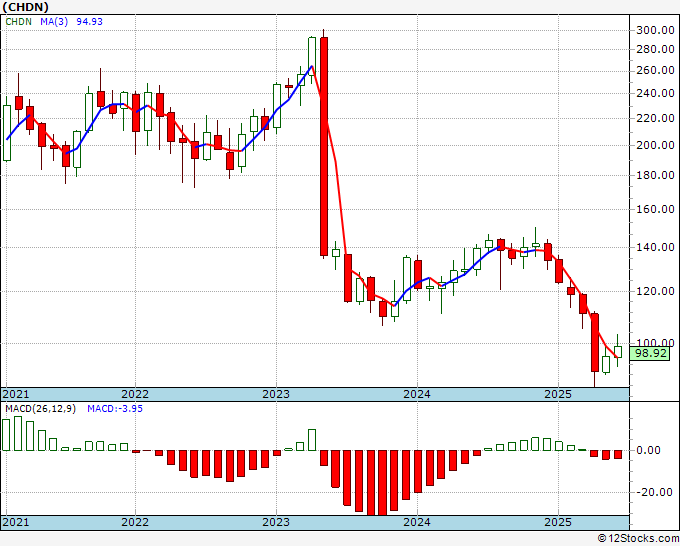
Task: Click the 280.00 price axis label
Action: (x=655, y=49)
